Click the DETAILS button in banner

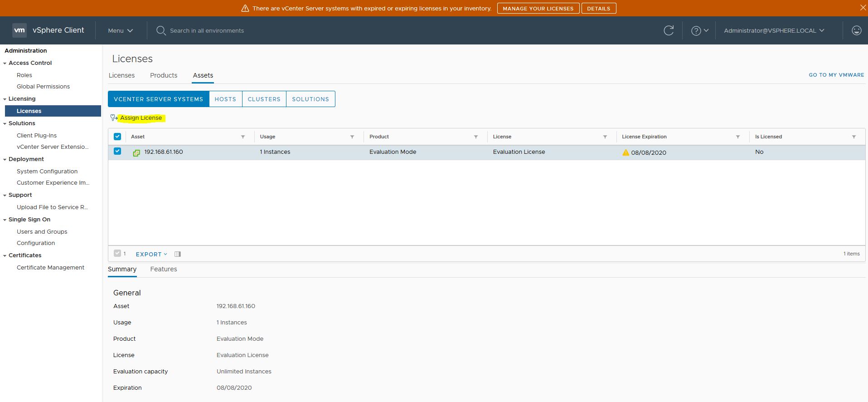point(599,8)
